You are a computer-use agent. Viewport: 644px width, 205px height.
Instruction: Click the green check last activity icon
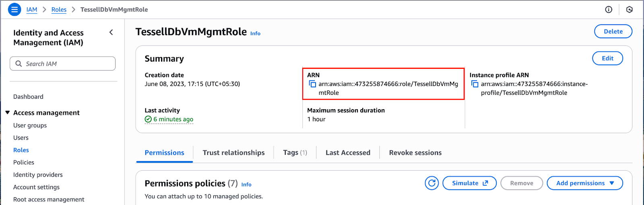148,119
